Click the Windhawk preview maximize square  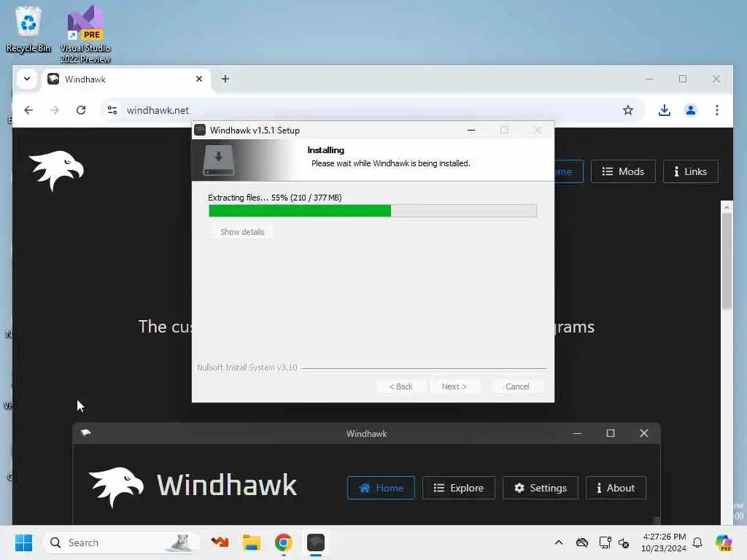click(611, 433)
